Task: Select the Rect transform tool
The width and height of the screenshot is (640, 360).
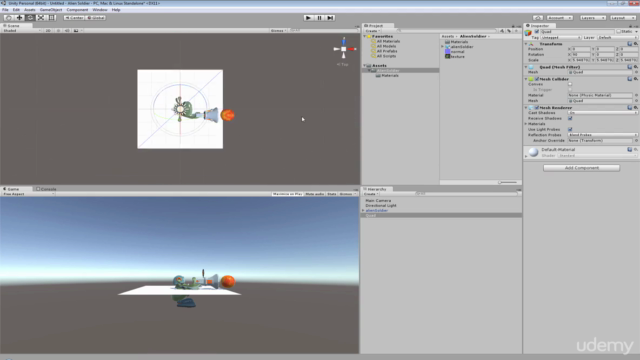Action: tap(52, 18)
